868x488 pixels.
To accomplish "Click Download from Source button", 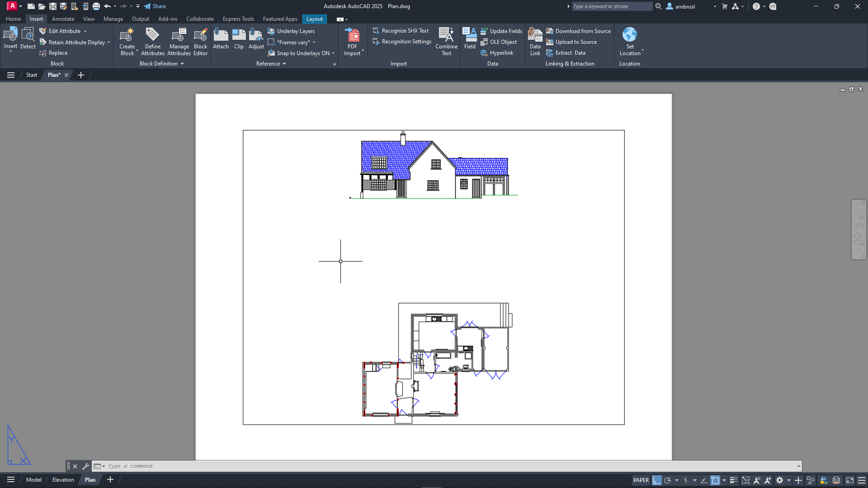I will pos(578,31).
